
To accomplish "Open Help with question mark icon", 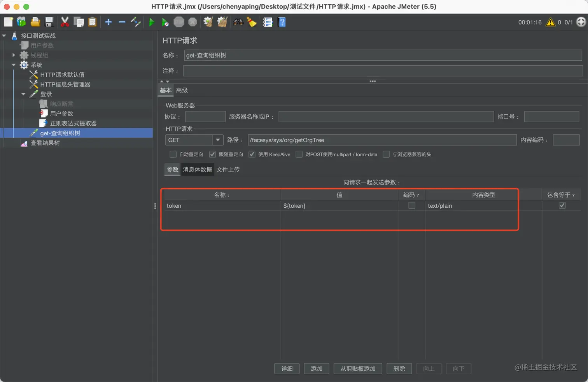I will point(282,22).
